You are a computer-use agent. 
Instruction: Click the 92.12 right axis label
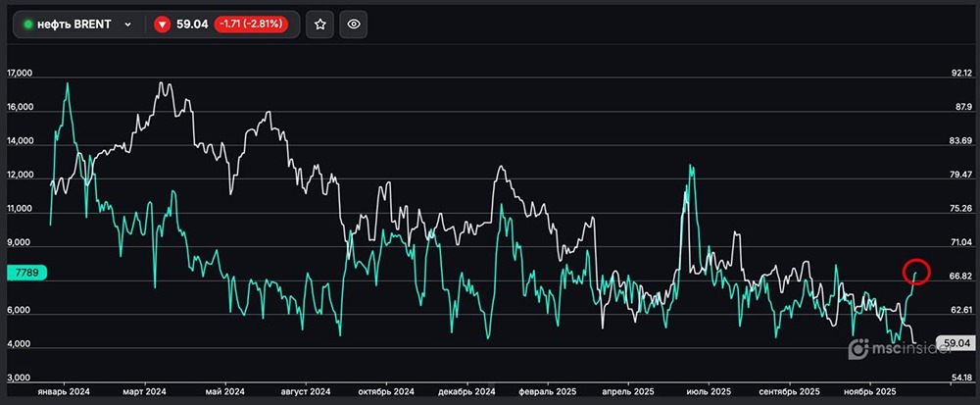point(960,74)
